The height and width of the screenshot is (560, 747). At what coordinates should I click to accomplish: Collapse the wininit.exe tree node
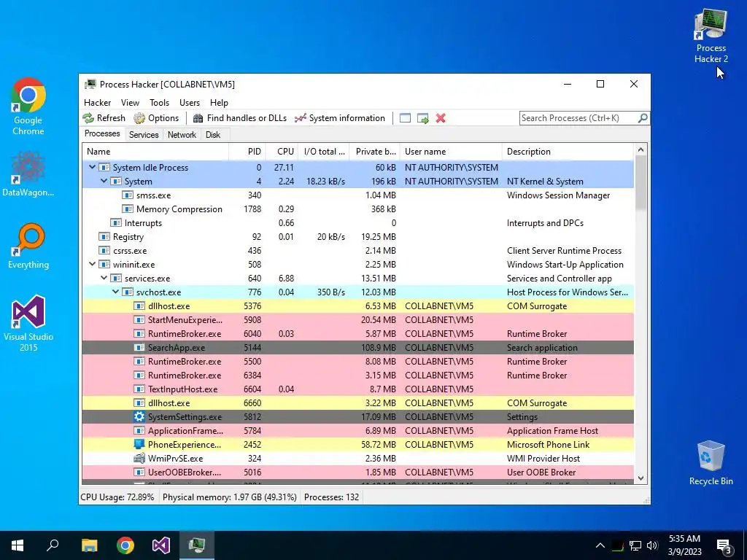[x=93, y=264]
